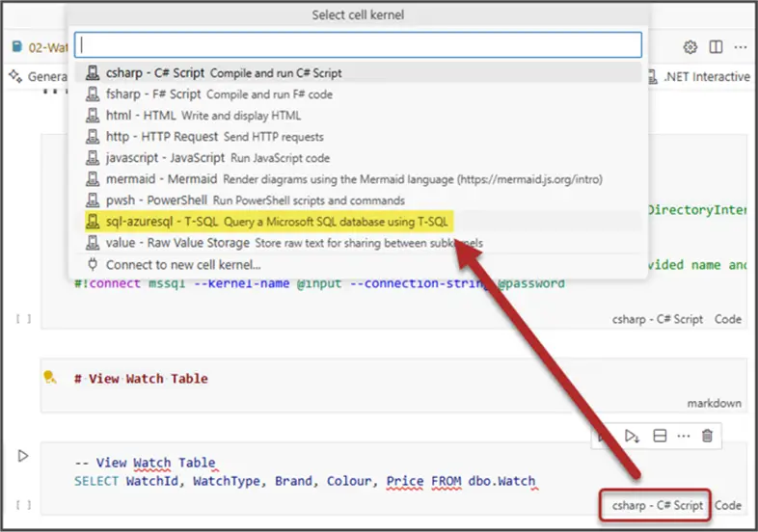Run the View Watch Table SQL cell
This screenshot has width=758, height=532.
[24, 455]
